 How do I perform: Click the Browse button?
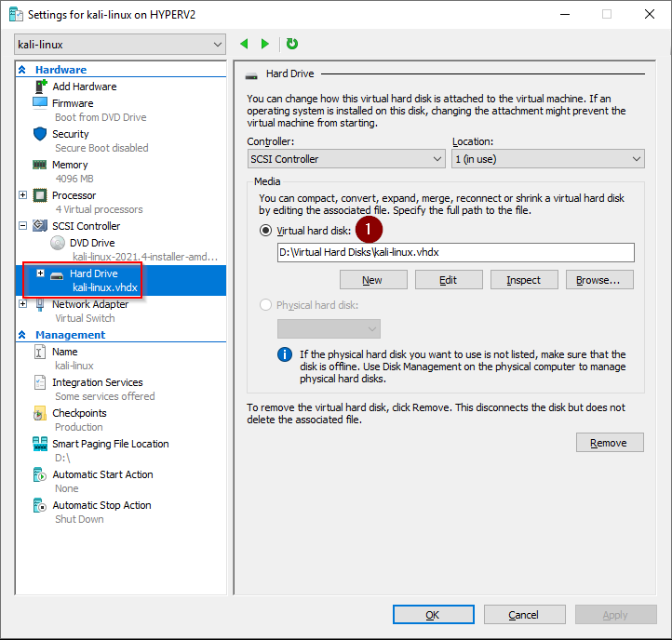point(604,280)
